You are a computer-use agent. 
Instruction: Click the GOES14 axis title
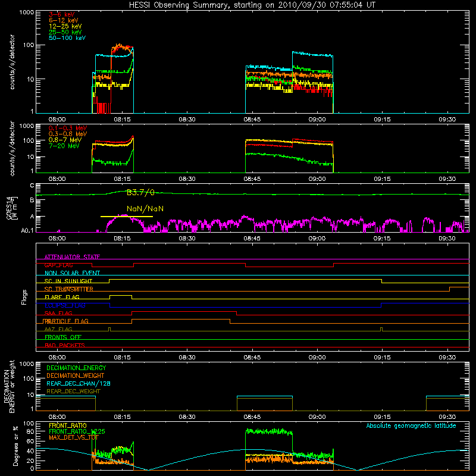(x=11, y=208)
